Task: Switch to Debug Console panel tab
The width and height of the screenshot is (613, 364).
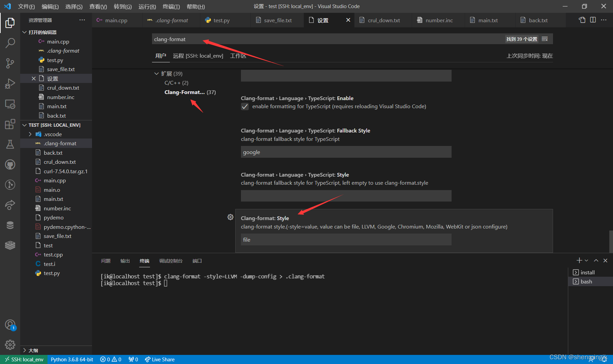Action: pos(171,261)
